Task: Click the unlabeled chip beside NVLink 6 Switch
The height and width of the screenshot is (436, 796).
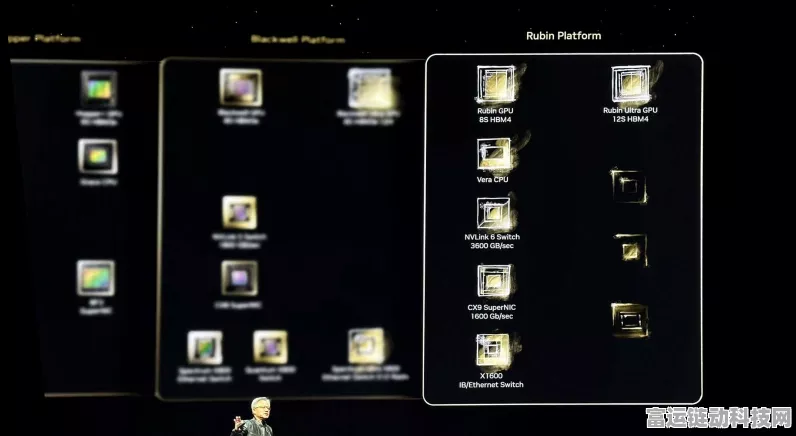Action: pyautogui.click(x=631, y=249)
